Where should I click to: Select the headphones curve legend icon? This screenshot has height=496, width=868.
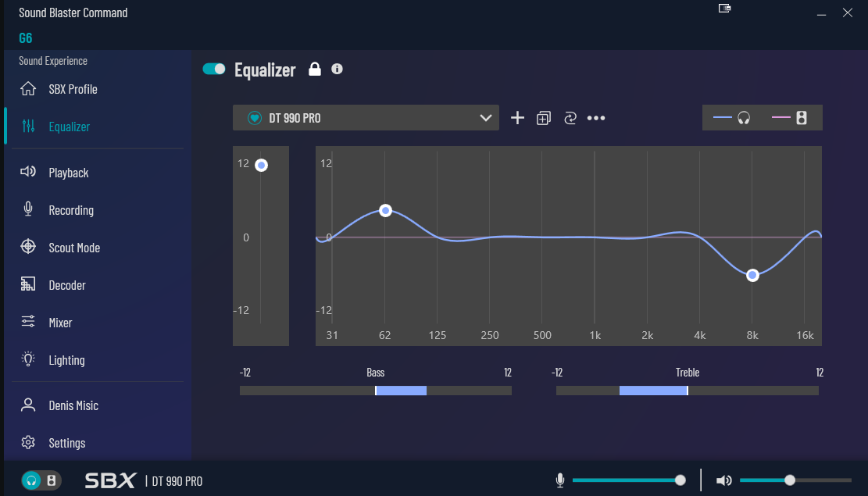pos(744,117)
